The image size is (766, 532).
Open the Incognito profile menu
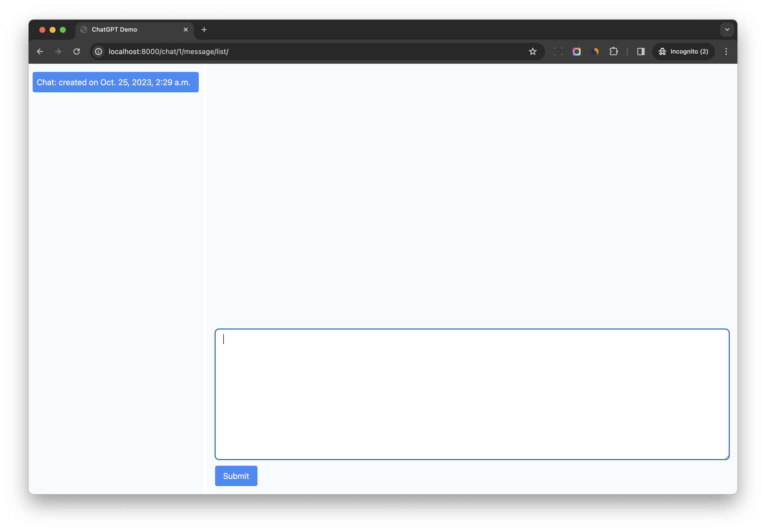[683, 52]
